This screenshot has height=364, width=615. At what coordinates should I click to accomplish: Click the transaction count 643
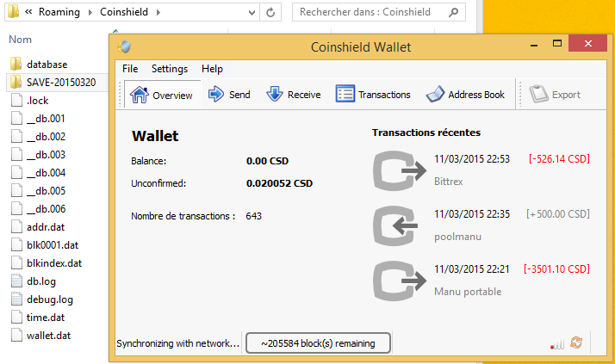click(x=253, y=216)
